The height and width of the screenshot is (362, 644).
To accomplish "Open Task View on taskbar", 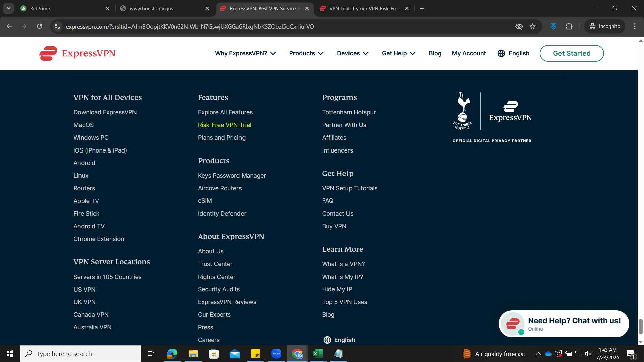I will (x=151, y=354).
